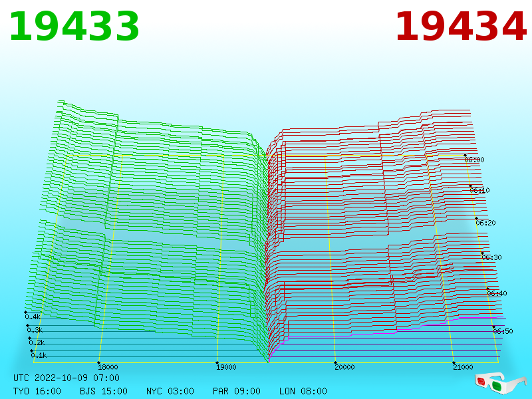
Task: Click the 06:10 time marker
Action: tap(479, 190)
